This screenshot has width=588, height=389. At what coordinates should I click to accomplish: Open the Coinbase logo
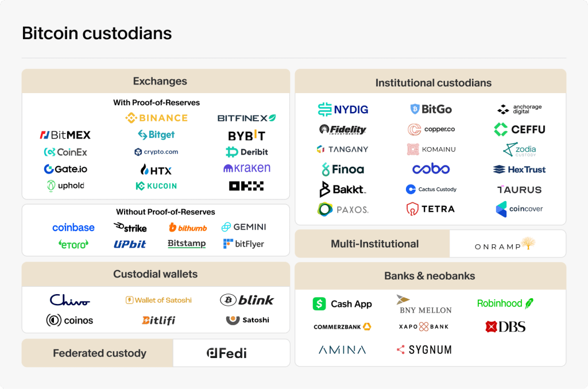73,228
